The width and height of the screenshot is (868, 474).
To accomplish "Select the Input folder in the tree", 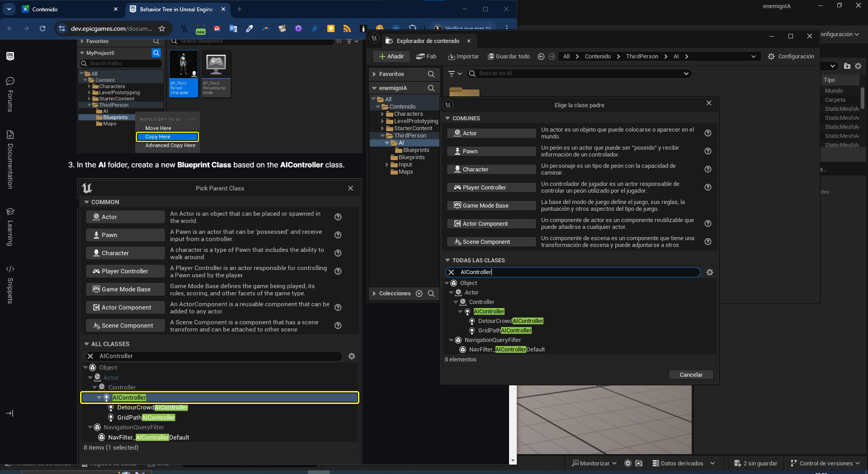I will [405, 165].
